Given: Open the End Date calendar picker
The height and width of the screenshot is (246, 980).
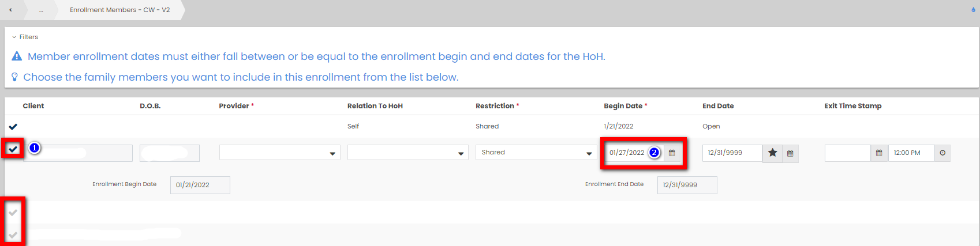Looking at the screenshot, I should (790, 153).
